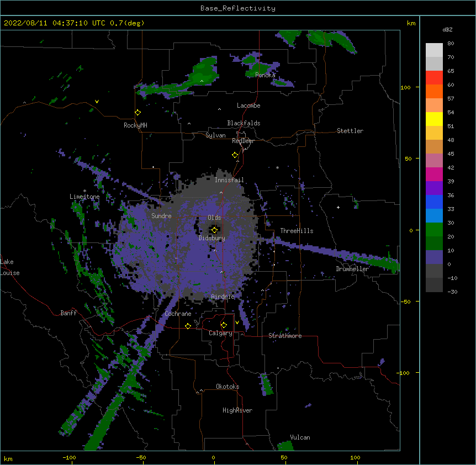Select the light gray 80 dBZ legend swatch
This screenshot has height=465, width=476.
pyautogui.click(x=434, y=50)
